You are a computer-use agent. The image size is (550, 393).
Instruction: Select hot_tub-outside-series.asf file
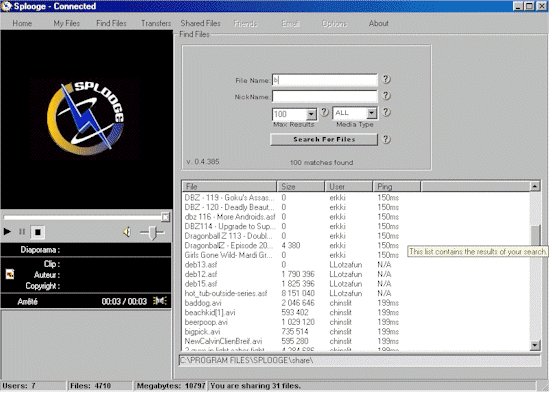click(226, 293)
